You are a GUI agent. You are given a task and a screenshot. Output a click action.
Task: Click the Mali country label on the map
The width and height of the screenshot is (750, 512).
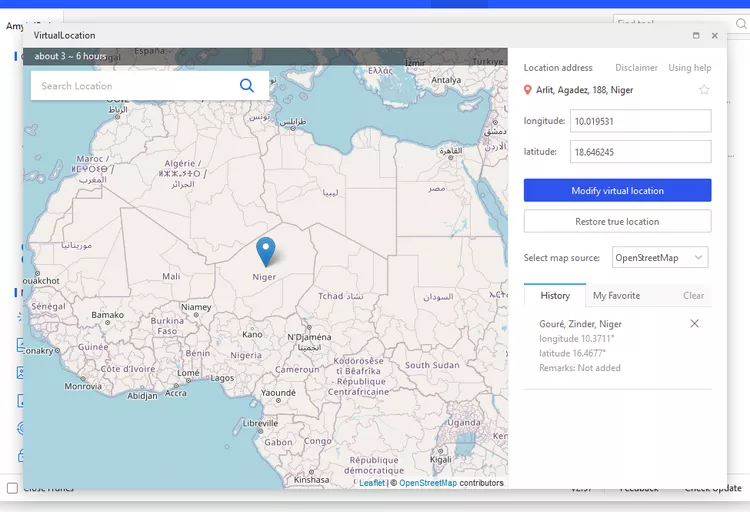tap(171, 276)
